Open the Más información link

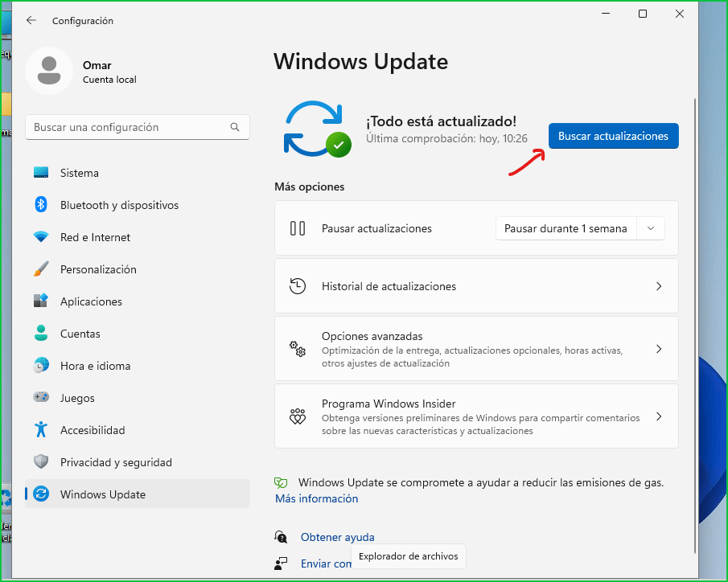point(317,498)
